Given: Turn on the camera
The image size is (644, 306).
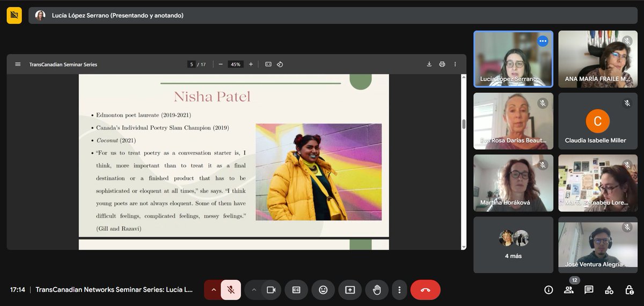Looking at the screenshot, I should point(271,290).
